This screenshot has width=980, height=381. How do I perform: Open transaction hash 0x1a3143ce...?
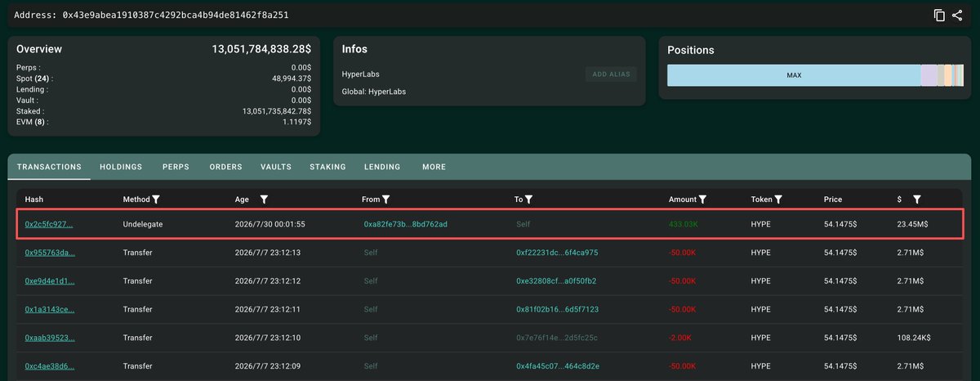point(50,309)
